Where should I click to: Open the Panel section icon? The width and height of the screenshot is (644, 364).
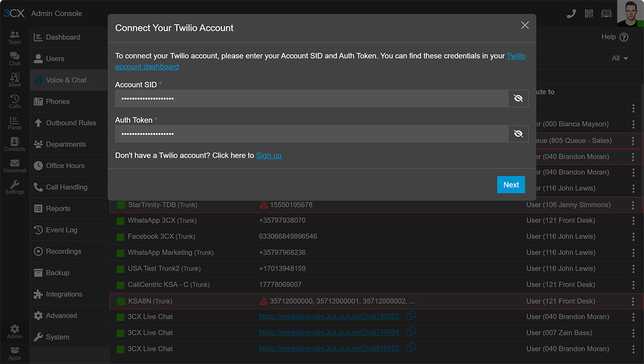pos(14,123)
